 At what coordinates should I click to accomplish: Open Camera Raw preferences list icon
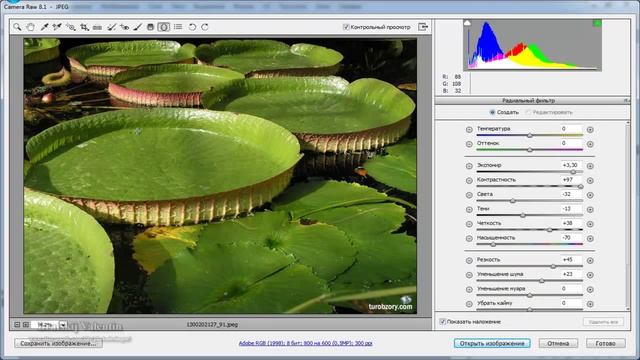click(178, 27)
